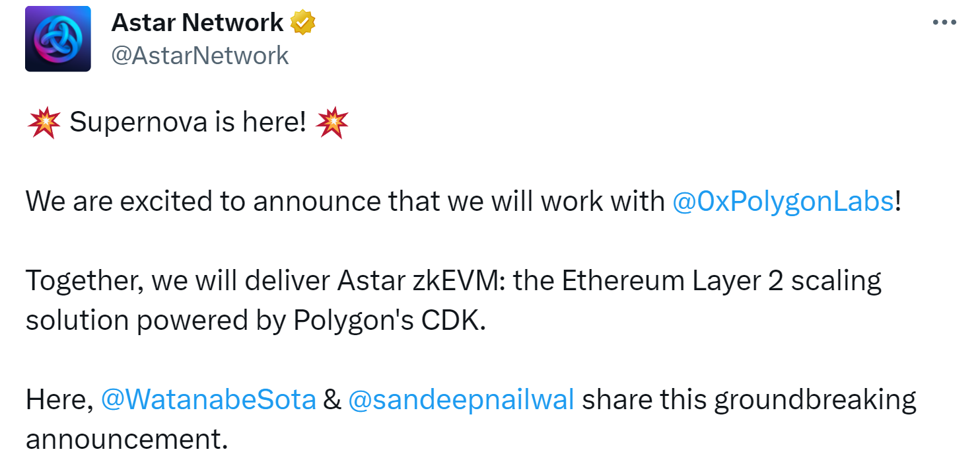Click the word 'Here,' before @WatanabeSota
The image size is (980, 468).
pyautogui.click(x=59, y=401)
